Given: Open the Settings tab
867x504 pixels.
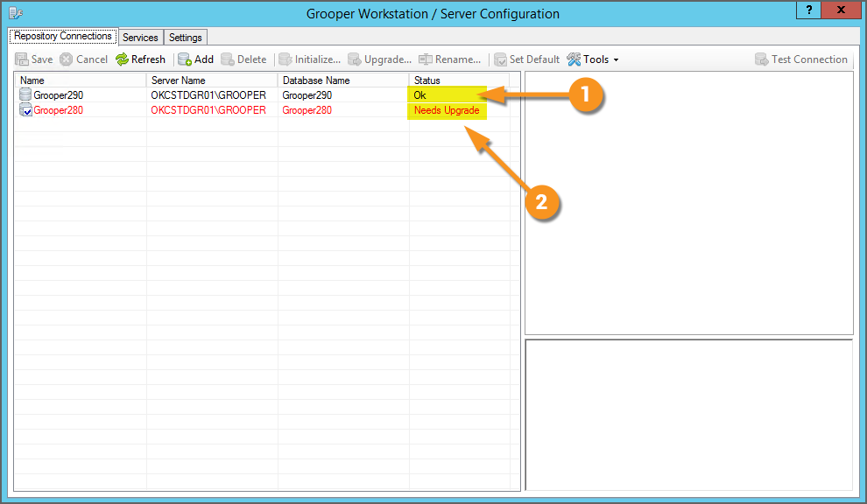Looking at the screenshot, I should pyautogui.click(x=186, y=37).
